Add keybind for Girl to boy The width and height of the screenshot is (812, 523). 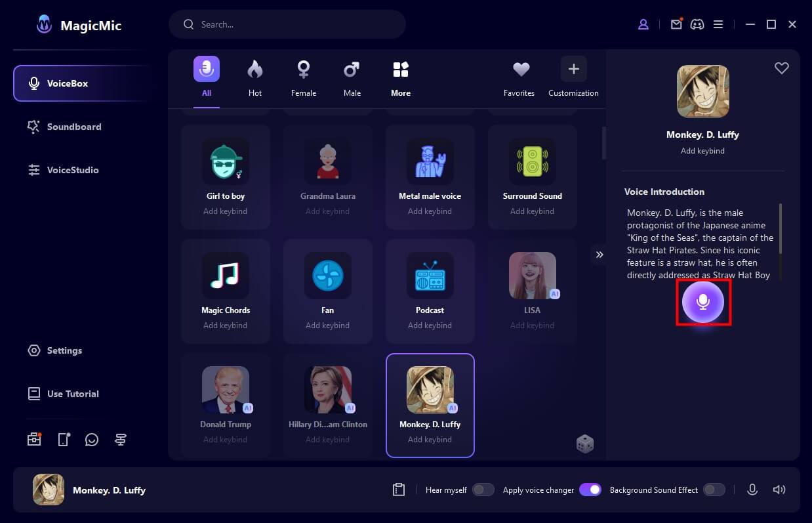pyautogui.click(x=226, y=211)
